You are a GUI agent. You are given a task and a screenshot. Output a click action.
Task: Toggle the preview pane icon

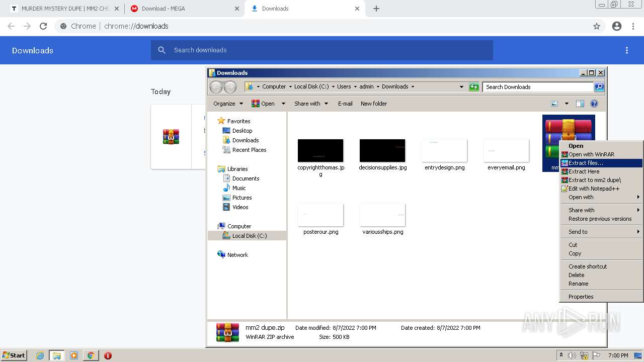click(580, 104)
